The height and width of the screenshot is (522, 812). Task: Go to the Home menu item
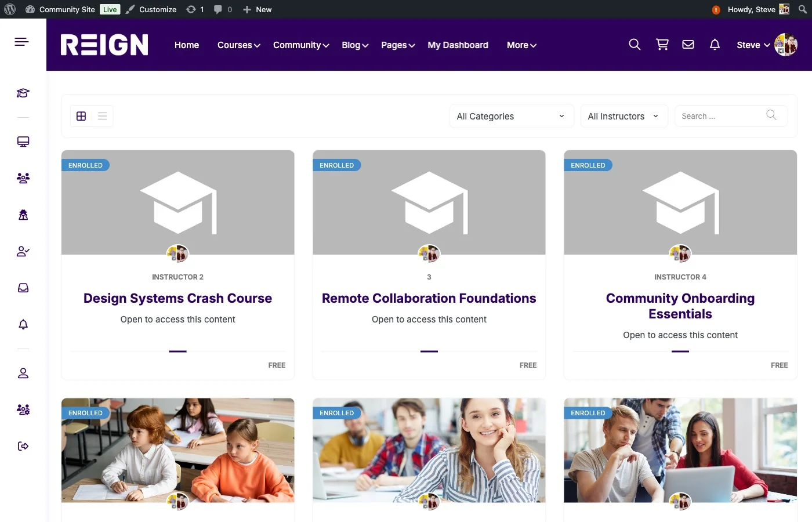pyautogui.click(x=187, y=45)
